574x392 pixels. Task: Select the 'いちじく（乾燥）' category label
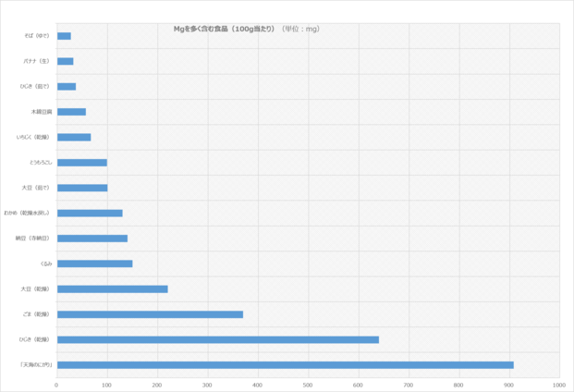32,137
